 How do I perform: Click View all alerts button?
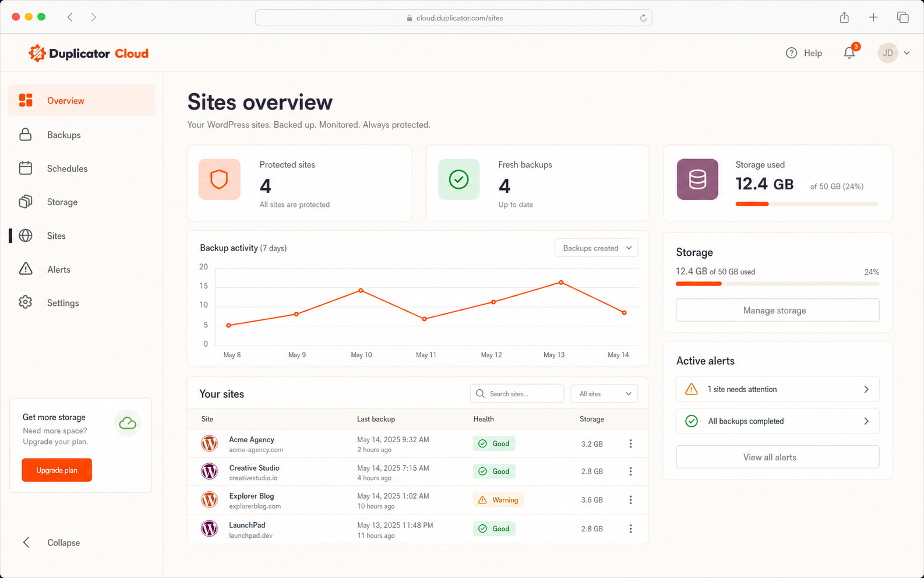point(777,457)
